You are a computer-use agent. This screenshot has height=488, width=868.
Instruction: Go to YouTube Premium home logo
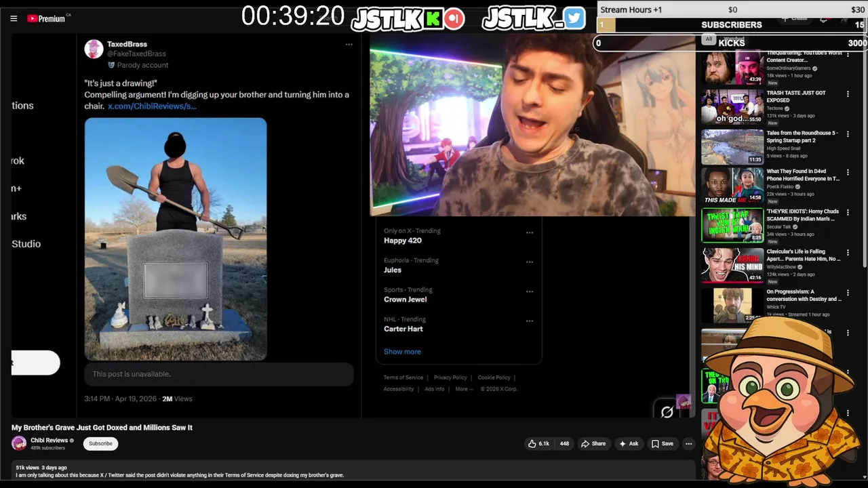(47, 18)
